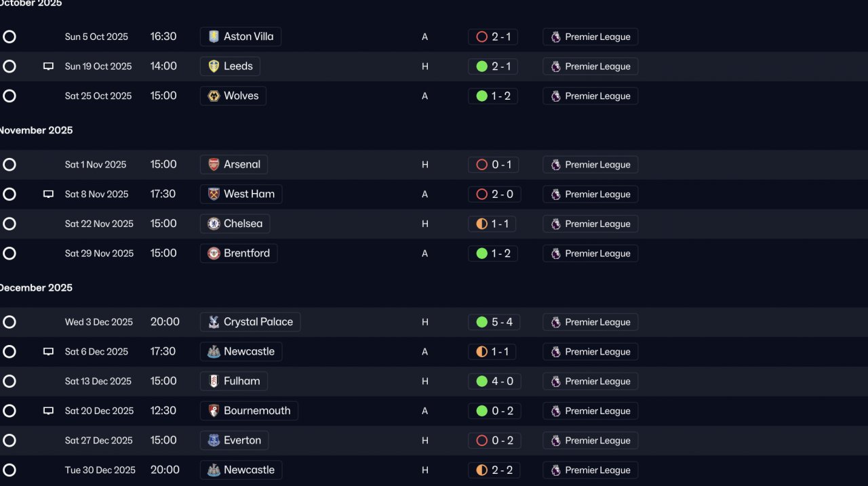
Task: Select the radio circle for Sat 22 Nov match
Action: tap(9, 224)
